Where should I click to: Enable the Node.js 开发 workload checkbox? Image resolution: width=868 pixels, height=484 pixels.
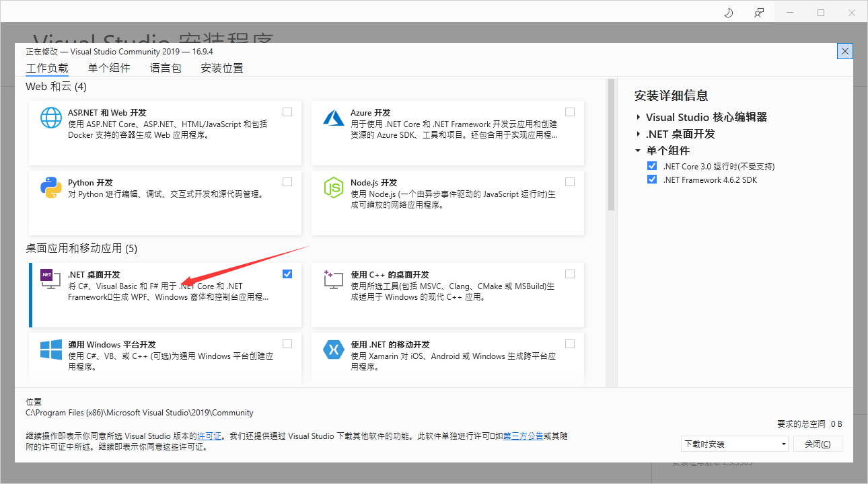coord(570,182)
